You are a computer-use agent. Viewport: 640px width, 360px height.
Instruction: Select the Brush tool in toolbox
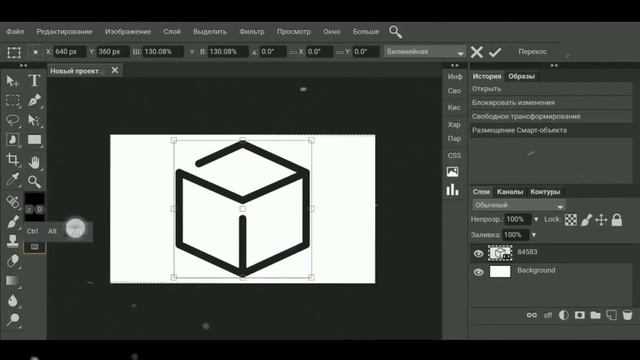pos(13,221)
